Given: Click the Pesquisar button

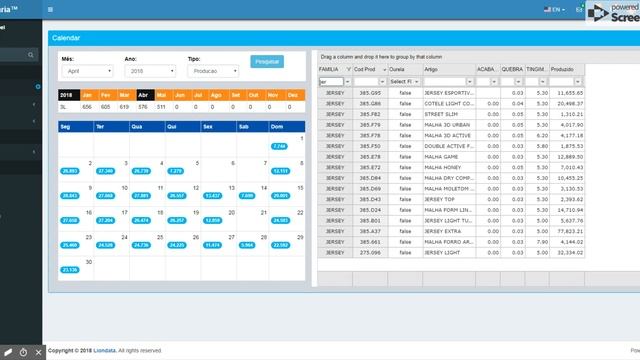Looking at the screenshot, I should (267, 62).
